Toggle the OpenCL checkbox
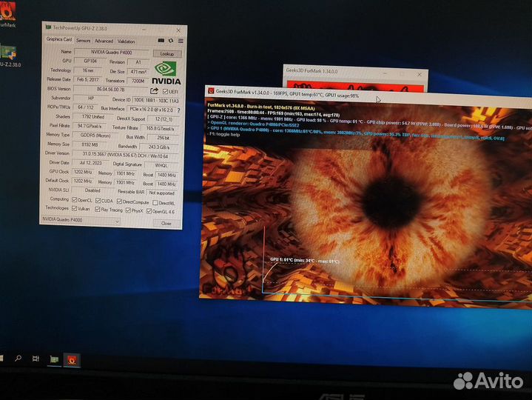The height and width of the screenshot is (400, 532). pyautogui.click(x=75, y=200)
